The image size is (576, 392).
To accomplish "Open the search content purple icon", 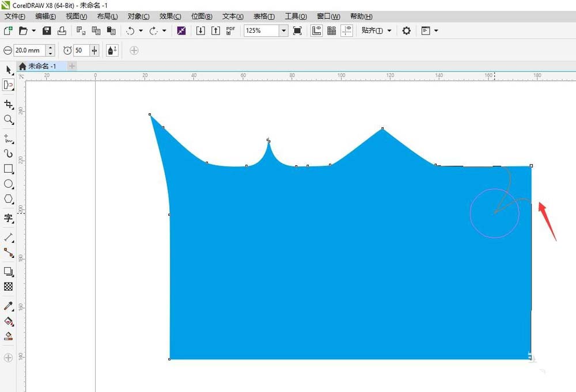I will point(181,31).
